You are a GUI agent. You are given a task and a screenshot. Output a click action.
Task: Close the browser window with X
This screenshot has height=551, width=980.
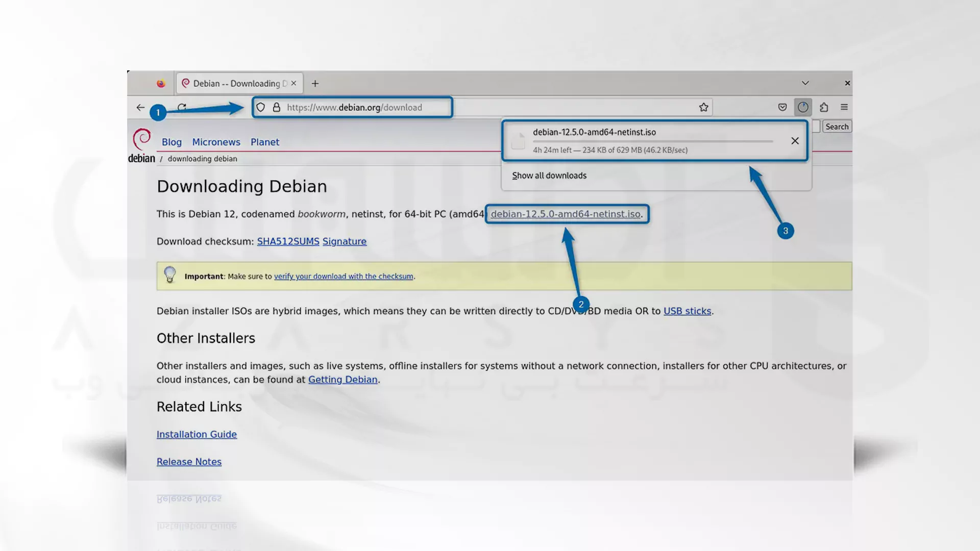coord(847,83)
